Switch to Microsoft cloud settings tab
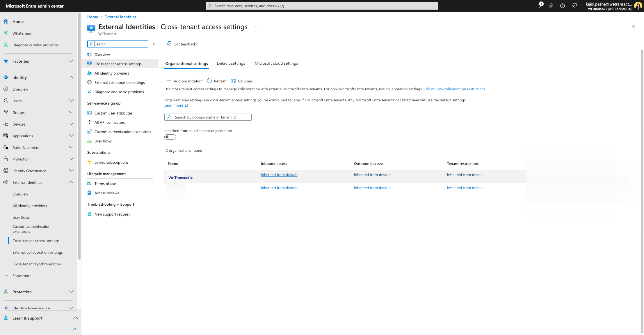 pyautogui.click(x=276, y=63)
